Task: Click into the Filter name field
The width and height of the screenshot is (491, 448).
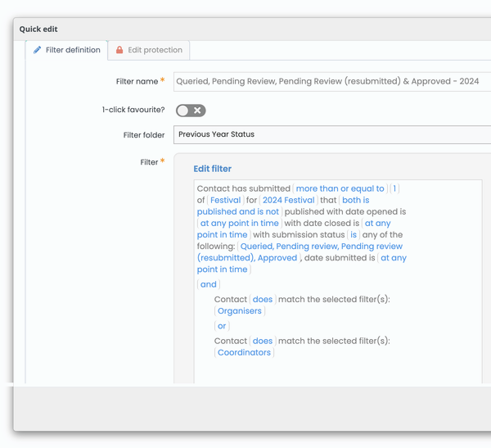Action: tap(332, 82)
